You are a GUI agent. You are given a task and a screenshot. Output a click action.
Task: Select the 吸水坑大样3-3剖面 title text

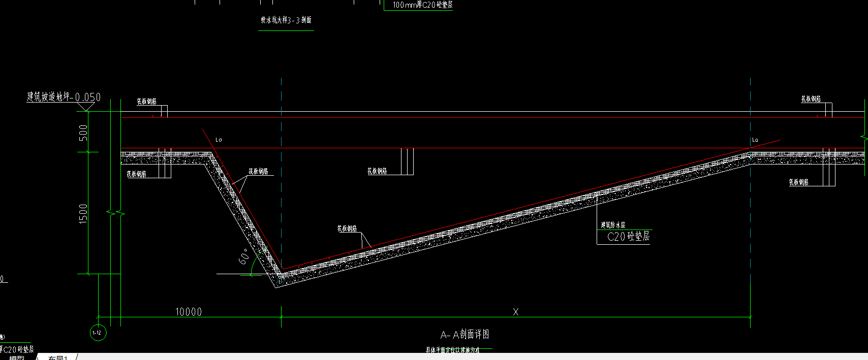tap(286, 20)
